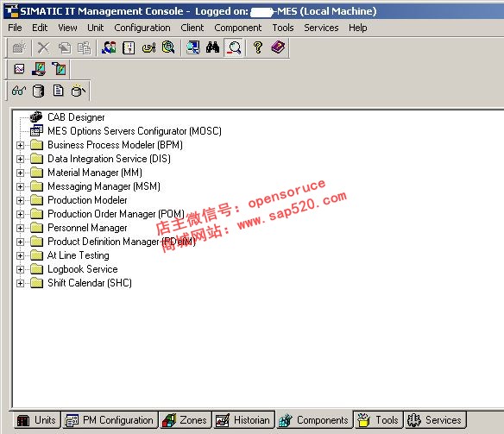Click the text document icon
The width and height of the screenshot is (504, 434).
click(58, 91)
